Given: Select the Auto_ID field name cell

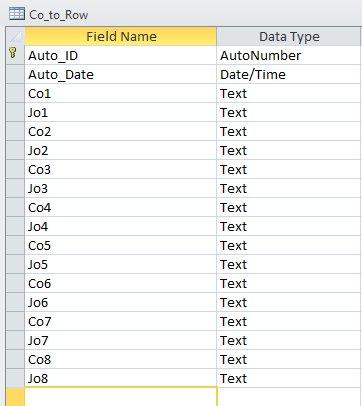Looking at the screenshot, I should coord(121,55).
